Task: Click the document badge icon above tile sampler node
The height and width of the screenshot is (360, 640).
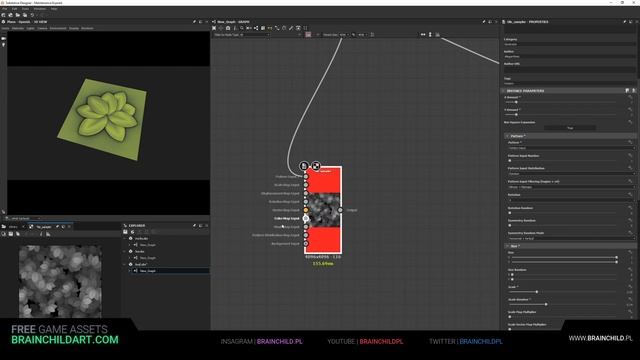Action: point(304,166)
